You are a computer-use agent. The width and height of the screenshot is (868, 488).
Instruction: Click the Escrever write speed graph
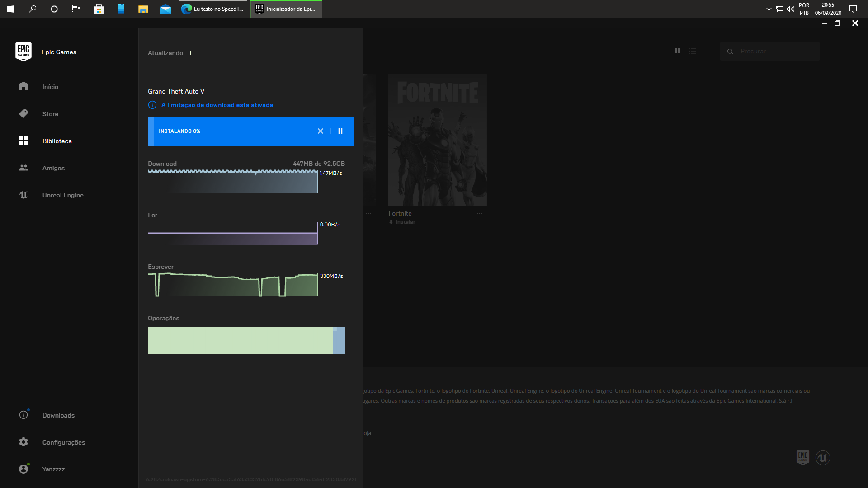233,285
